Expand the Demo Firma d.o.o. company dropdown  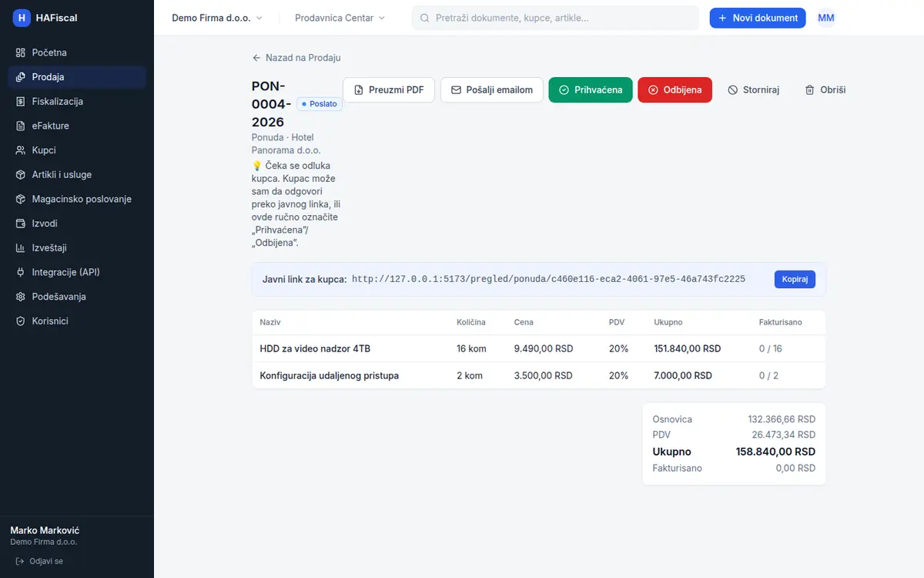point(217,18)
